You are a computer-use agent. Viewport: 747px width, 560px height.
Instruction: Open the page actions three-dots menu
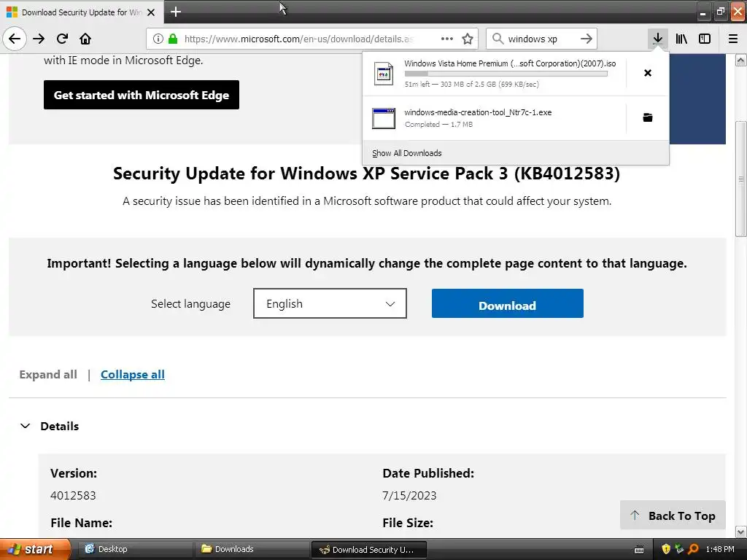447,39
